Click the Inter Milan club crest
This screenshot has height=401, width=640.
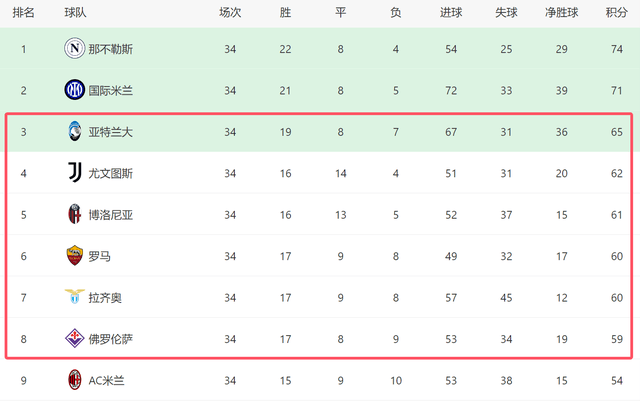tap(74, 90)
